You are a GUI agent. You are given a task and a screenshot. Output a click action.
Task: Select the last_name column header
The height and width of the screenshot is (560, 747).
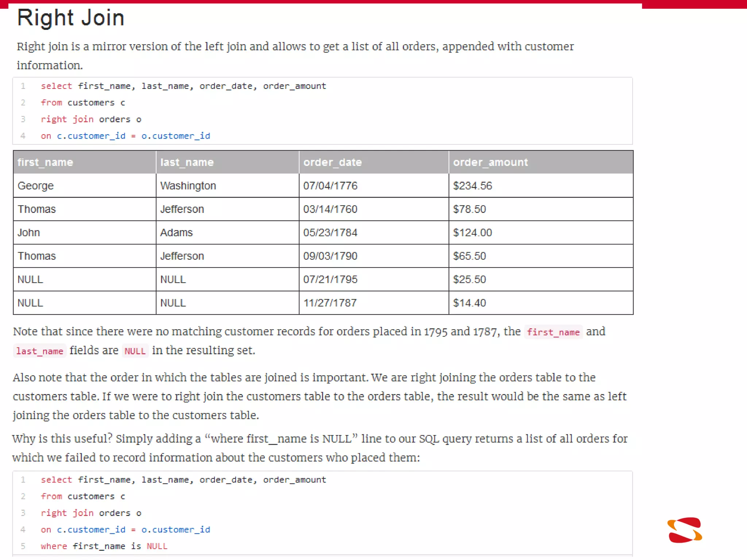tap(228, 162)
